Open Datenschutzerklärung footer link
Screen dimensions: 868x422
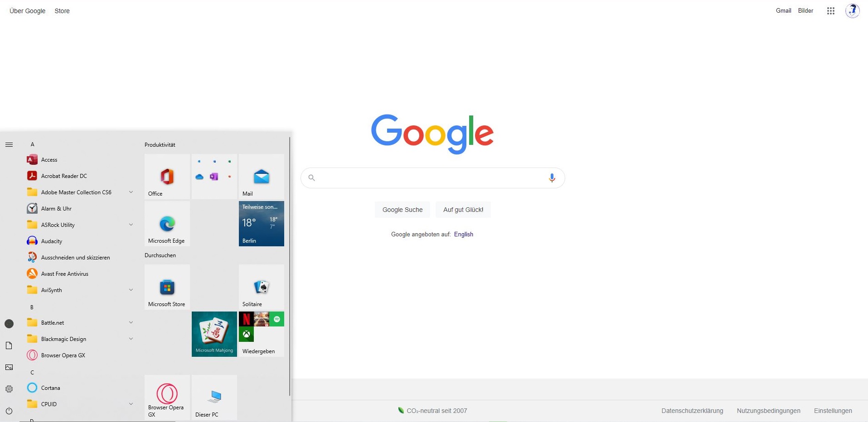[692, 411]
